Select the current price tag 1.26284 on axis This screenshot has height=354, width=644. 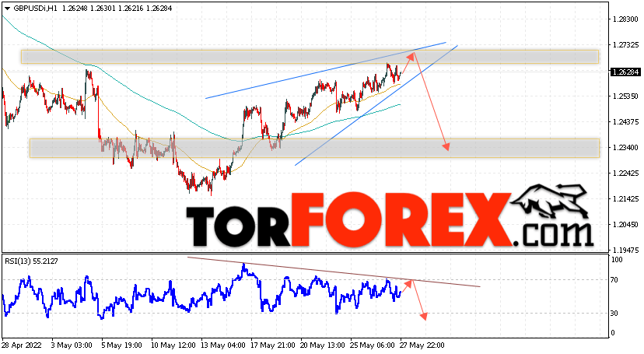click(x=625, y=72)
